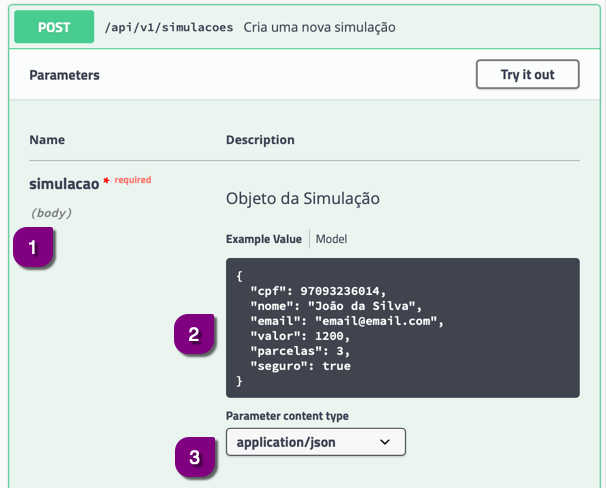Click the simulacao parameter name
Screen dimensions: 606x488
tap(64, 184)
